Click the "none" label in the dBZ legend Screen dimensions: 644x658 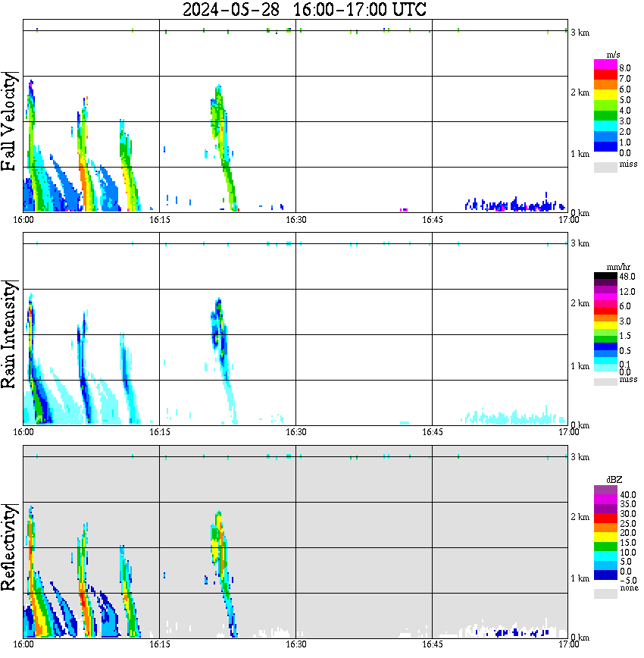click(x=629, y=588)
